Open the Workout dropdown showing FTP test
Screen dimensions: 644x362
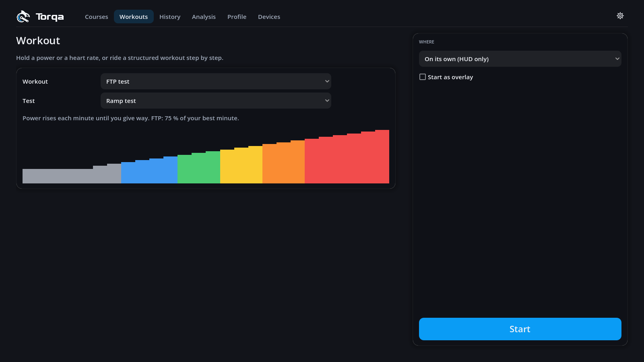(x=216, y=81)
